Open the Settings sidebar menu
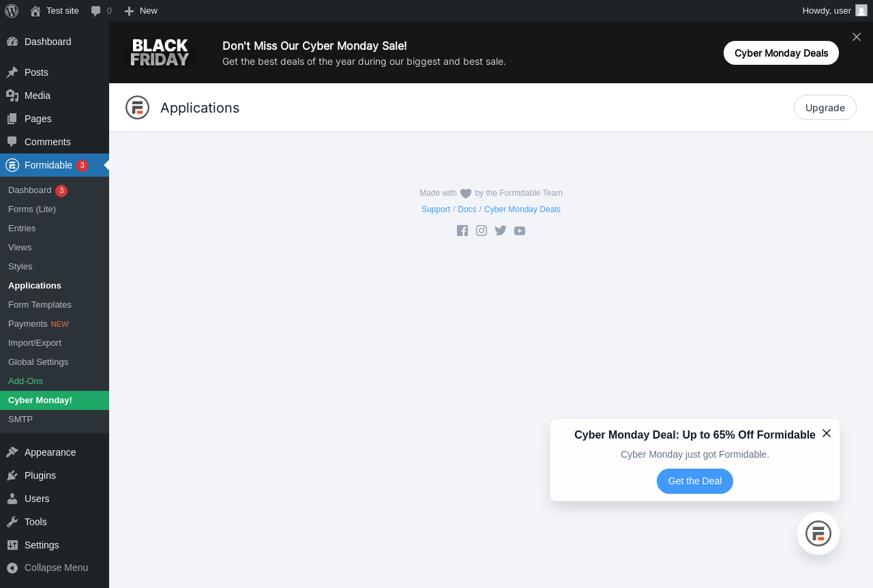This screenshot has width=873, height=588. (55, 545)
